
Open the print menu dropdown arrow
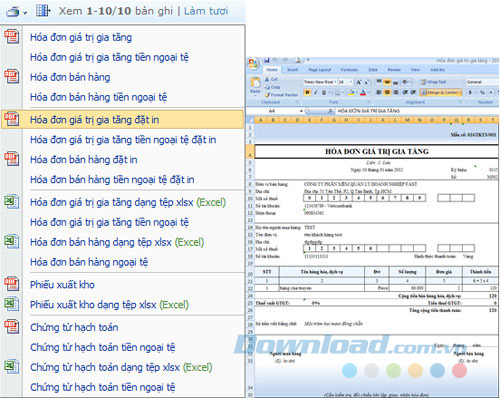(x=25, y=13)
